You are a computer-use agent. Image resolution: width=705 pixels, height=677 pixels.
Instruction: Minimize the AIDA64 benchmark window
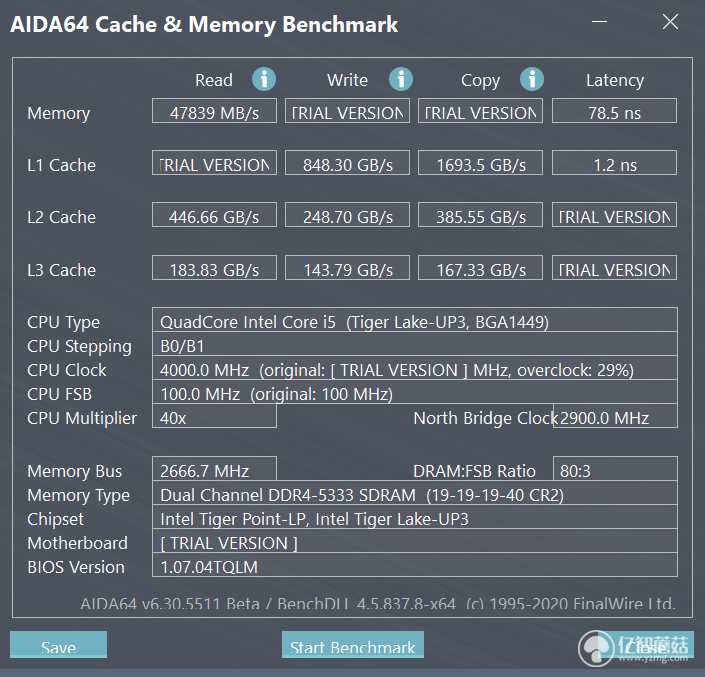click(599, 21)
